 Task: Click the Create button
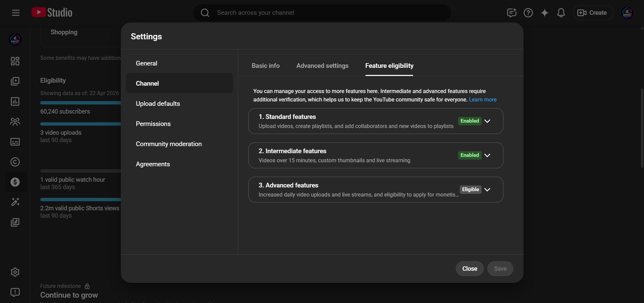click(593, 13)
